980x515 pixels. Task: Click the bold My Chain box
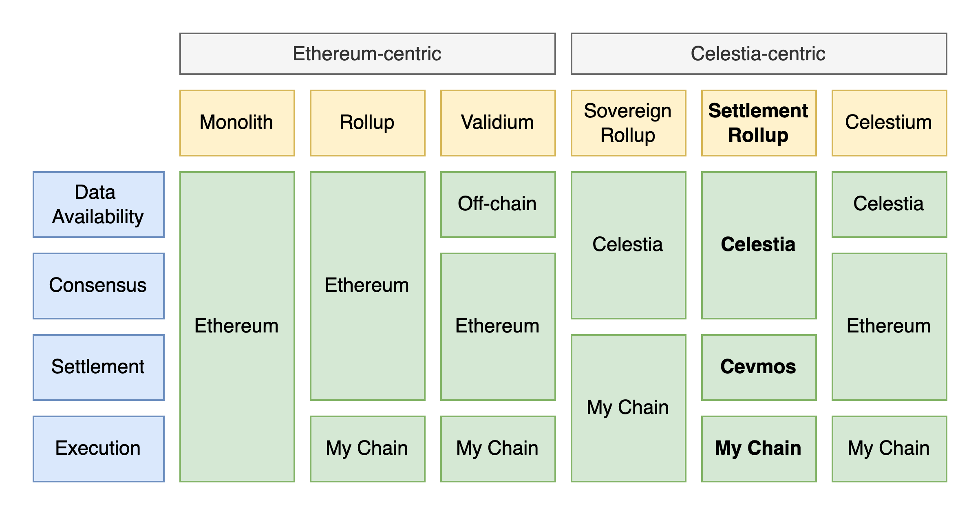tap(759, 449)
